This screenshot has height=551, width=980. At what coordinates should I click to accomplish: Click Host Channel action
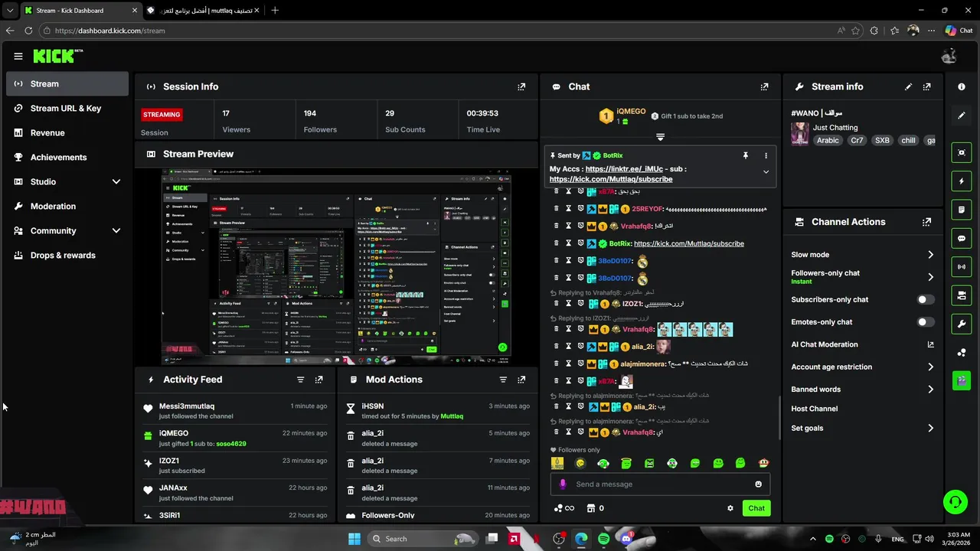(x=814, y=409)
